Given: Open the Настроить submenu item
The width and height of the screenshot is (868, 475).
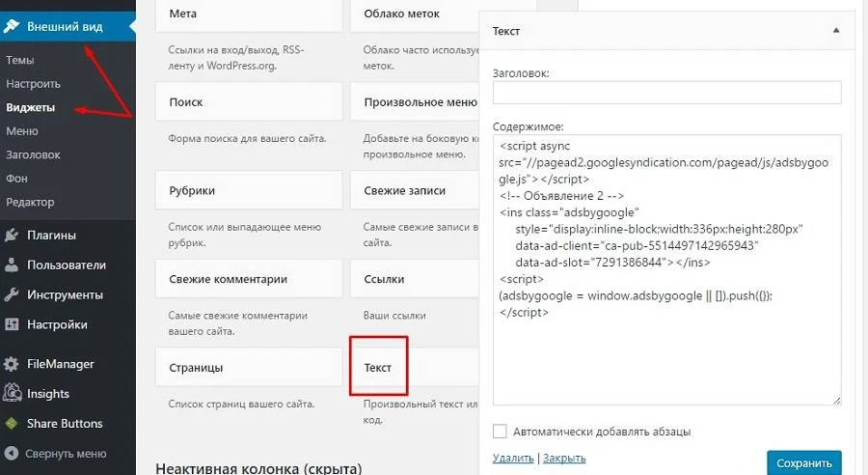Looking at the screenshot, I should (33, 84).
